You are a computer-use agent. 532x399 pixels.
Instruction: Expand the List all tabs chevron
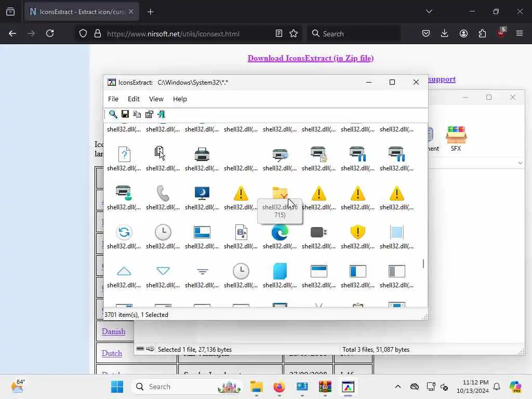coord(429,11)
